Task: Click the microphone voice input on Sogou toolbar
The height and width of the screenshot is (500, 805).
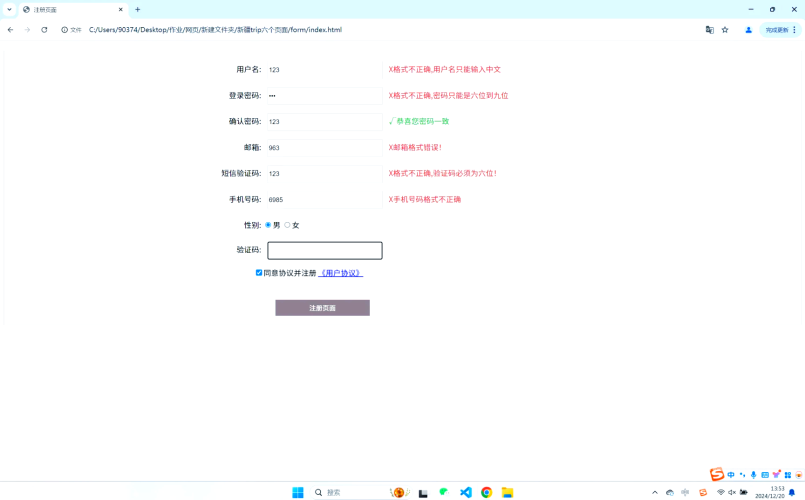Action: tap(754, 475)
